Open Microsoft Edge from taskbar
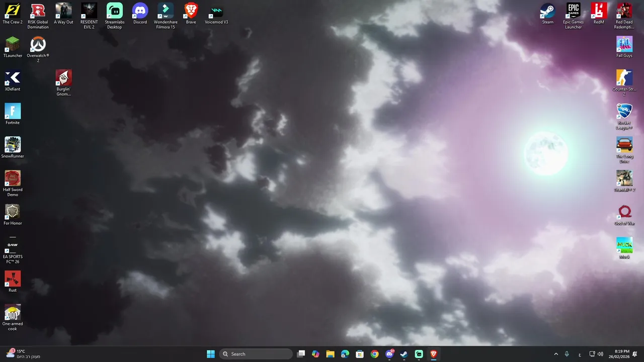The width and height of the screenshot is (644, 362). [345, 354]
